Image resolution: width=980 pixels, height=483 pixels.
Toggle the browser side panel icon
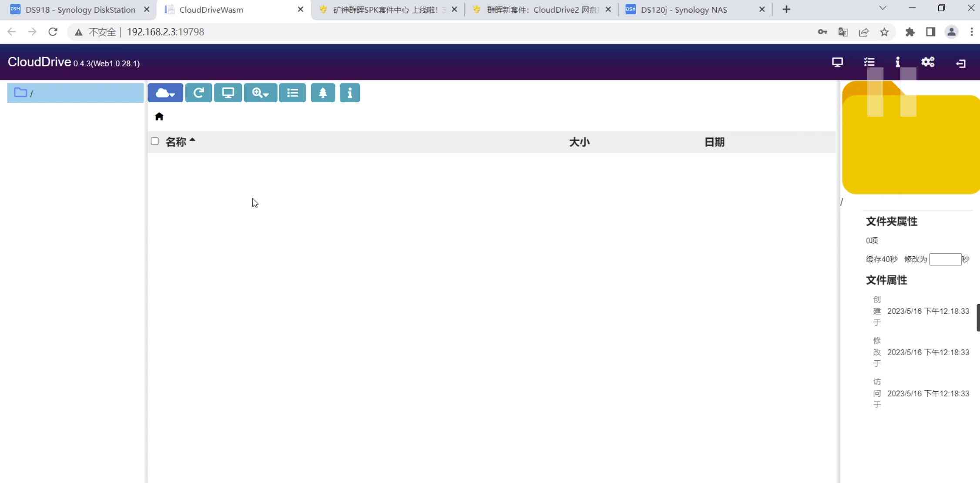pyautogui.click(x=930, y=32)
